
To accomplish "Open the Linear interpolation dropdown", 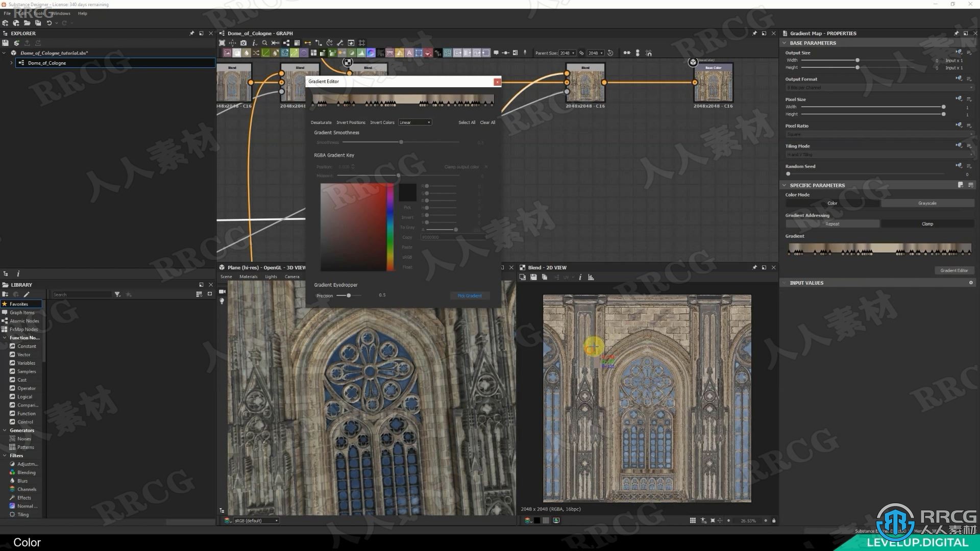I will 414,122.
